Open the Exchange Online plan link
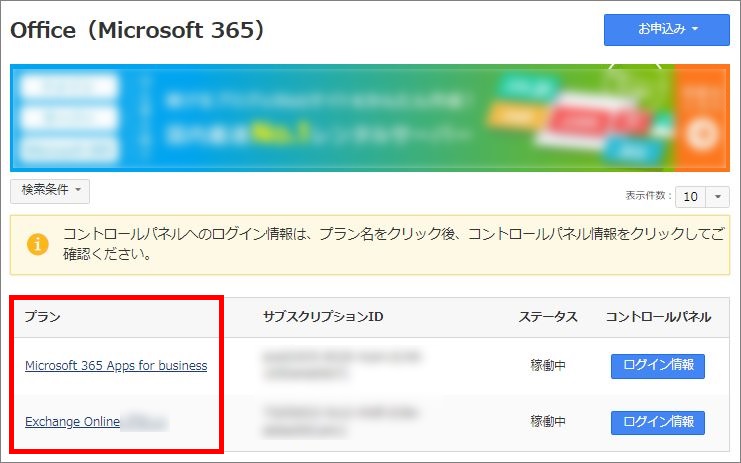 (72, 422)
